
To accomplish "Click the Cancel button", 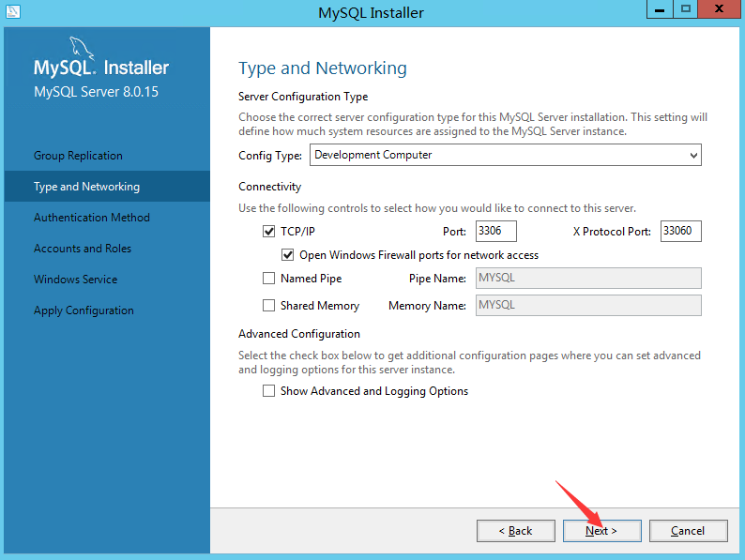I will (688, 531).
